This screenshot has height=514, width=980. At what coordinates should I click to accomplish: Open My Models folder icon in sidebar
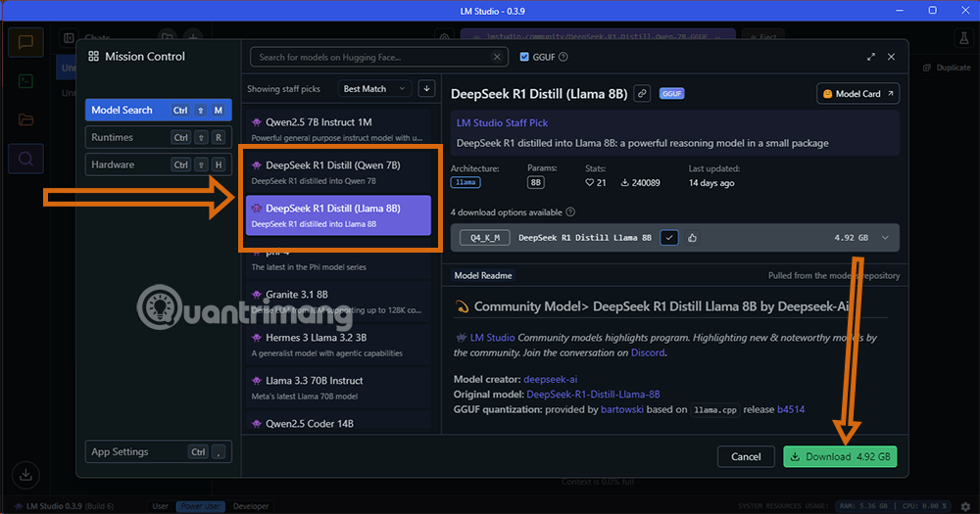[x=25, y=119]
